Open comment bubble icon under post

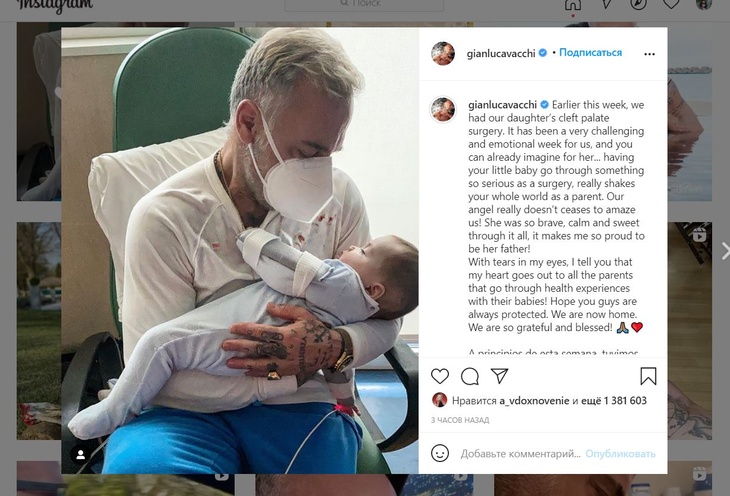pos(470,376)
